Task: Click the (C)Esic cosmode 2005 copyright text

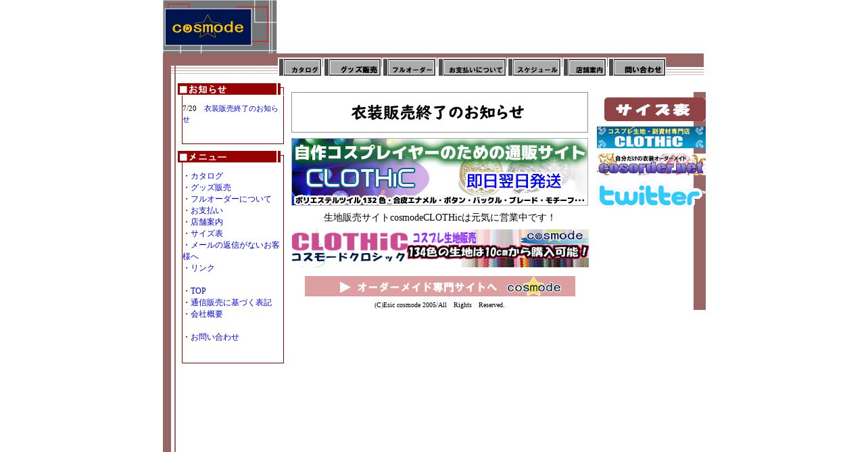Action: point(439,305)
